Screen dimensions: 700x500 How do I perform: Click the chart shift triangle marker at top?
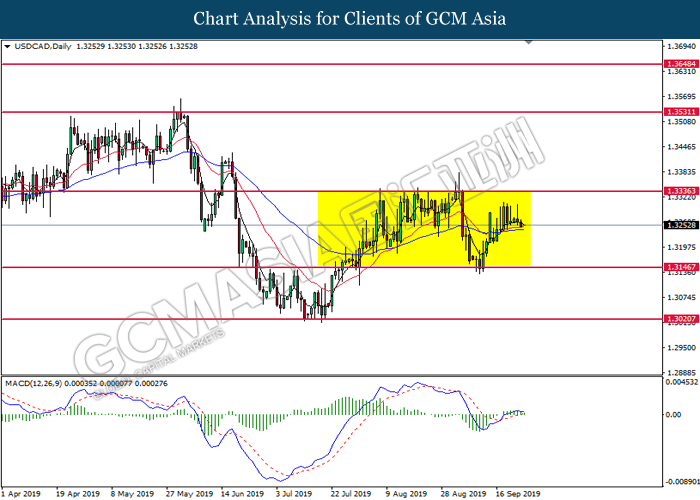529,42
